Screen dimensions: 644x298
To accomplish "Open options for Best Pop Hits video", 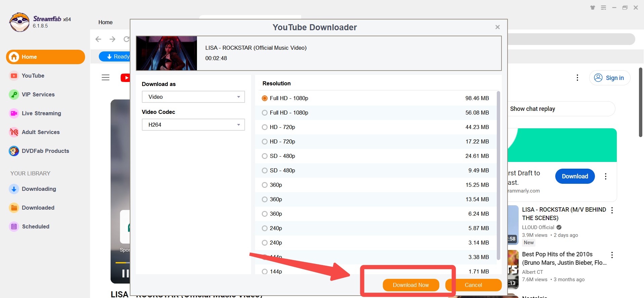I will tap(612, 255).
